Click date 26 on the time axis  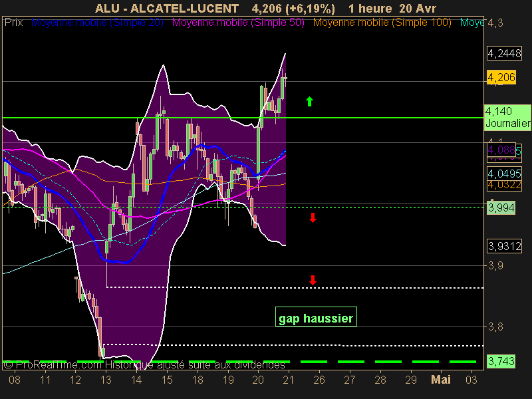319,380
